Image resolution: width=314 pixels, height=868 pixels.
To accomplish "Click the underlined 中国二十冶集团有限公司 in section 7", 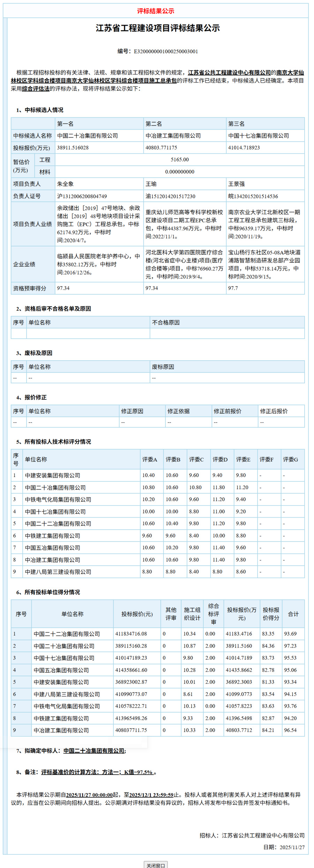I will (94, 751).
